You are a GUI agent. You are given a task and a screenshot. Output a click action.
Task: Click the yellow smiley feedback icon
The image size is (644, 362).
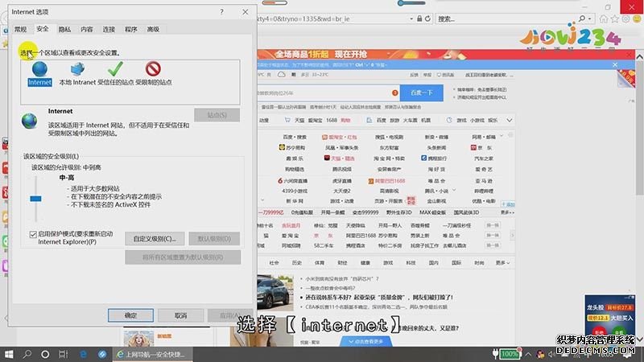coord(637,19)
